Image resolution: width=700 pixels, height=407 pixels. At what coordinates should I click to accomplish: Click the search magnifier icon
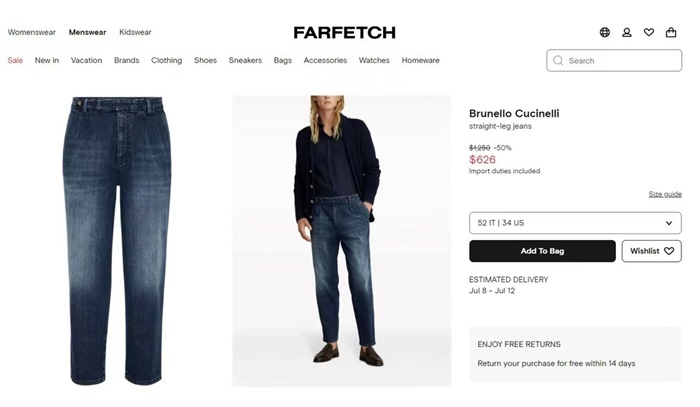[x=558, y=61]
